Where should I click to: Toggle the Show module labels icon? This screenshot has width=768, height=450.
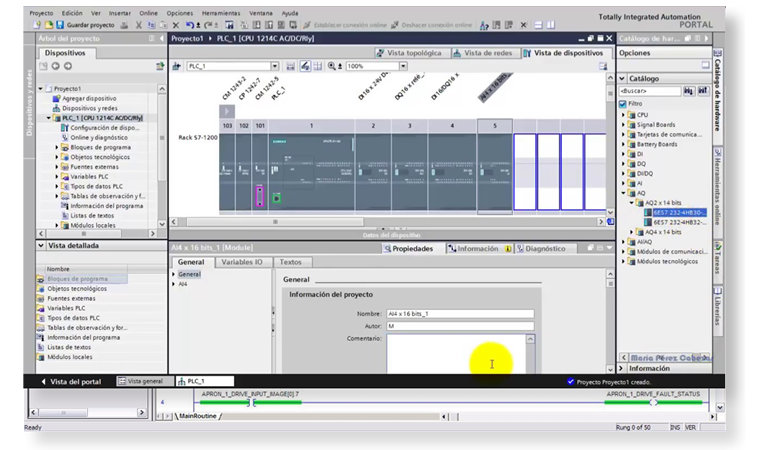[305, 66]
